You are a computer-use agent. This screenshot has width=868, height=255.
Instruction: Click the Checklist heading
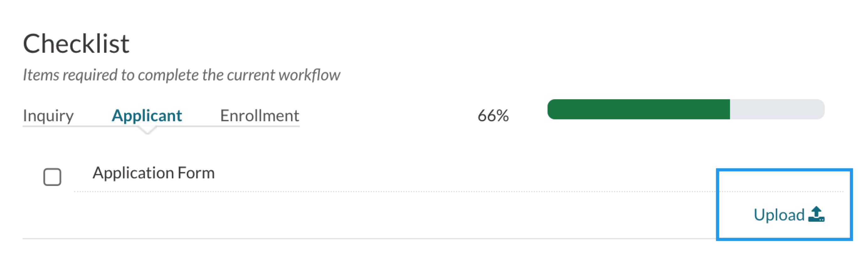76,44
